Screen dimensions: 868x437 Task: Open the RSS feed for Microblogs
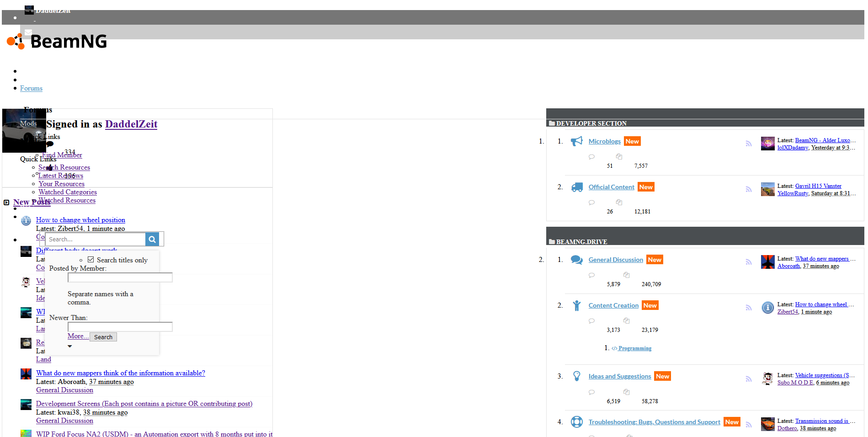(x=749, y=144)
